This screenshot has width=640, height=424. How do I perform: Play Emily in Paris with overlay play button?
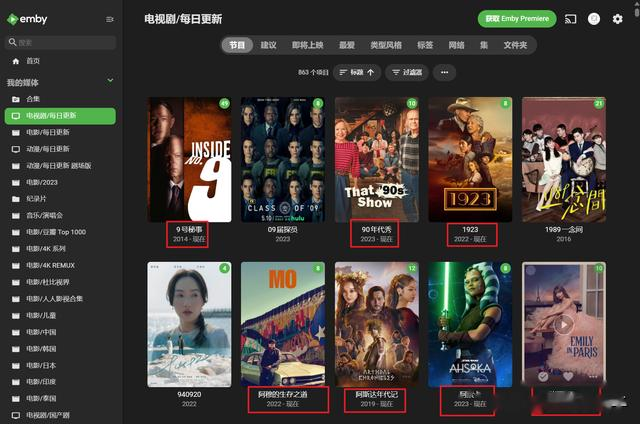pyautogui.click(x=564, y=325)
